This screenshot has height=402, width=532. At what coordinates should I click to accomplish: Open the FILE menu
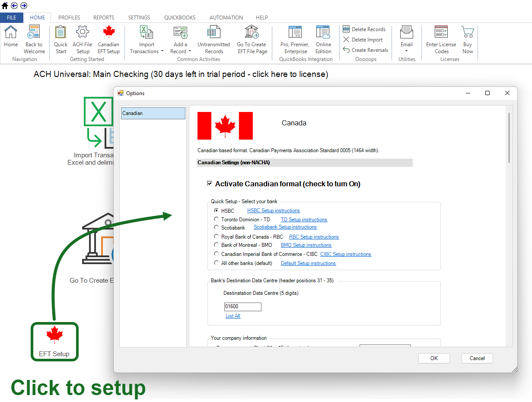tap(12, 18)
